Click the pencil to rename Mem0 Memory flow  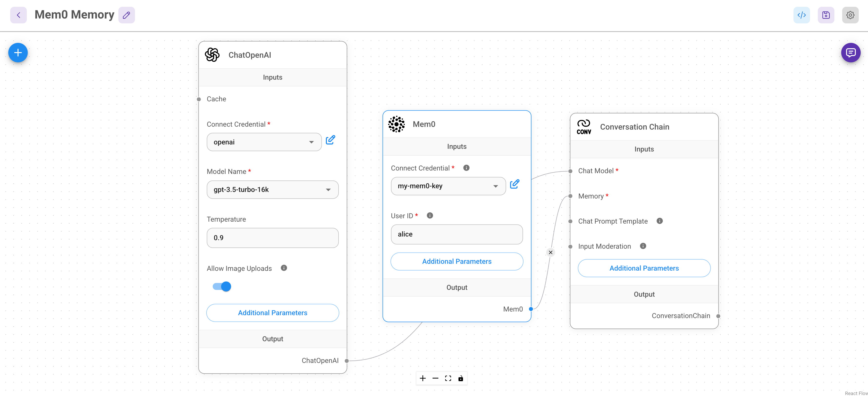point(126,15)
